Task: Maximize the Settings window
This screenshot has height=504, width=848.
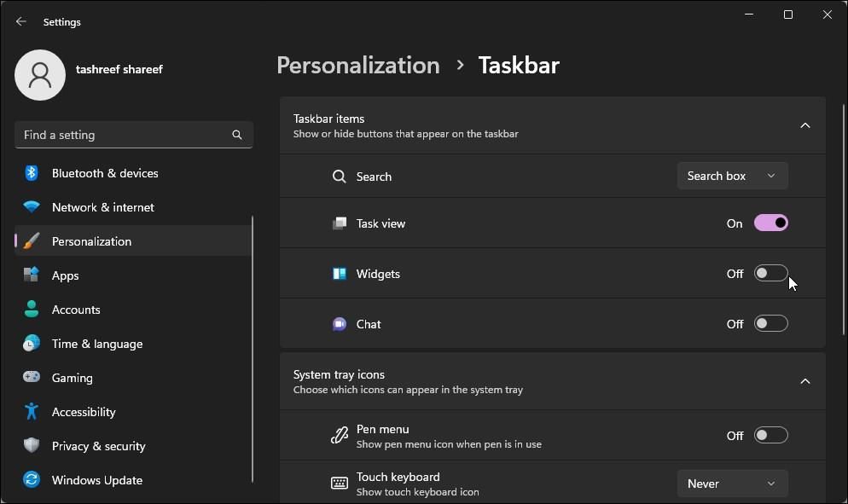Action: pos(788,14)
